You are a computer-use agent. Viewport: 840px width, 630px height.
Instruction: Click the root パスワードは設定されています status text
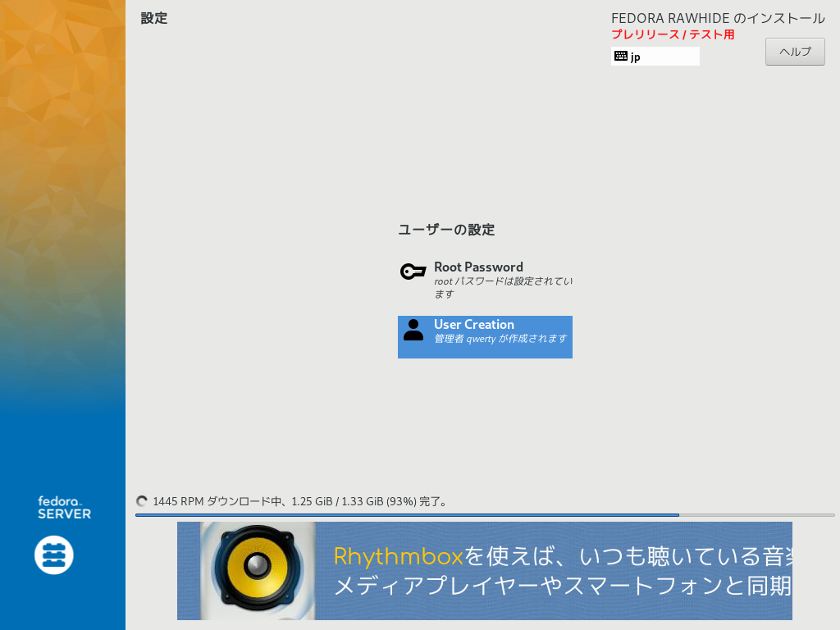click(504, 288)
